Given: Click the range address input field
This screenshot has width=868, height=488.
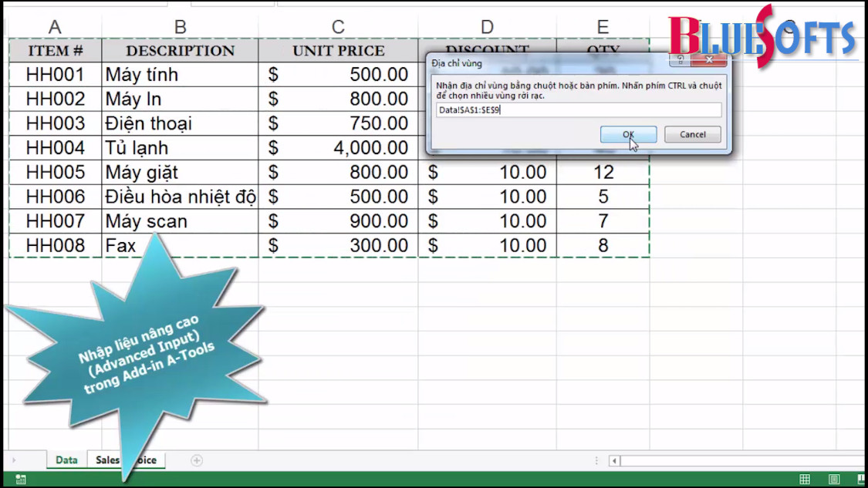Looking at the screenshot, I should (579, 110).
